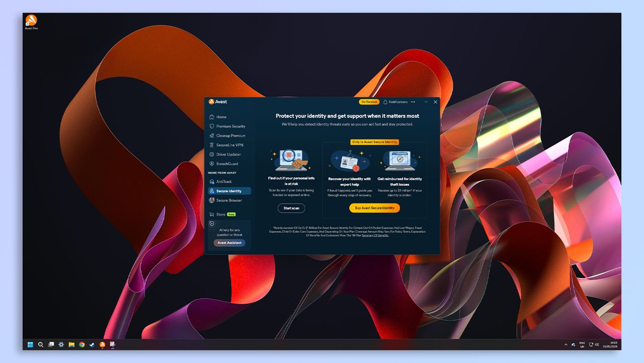Image resolution: width=644 pixels, height=363 pixels.
Task: Start the personal info scan
Action: [x=291, y=208]
